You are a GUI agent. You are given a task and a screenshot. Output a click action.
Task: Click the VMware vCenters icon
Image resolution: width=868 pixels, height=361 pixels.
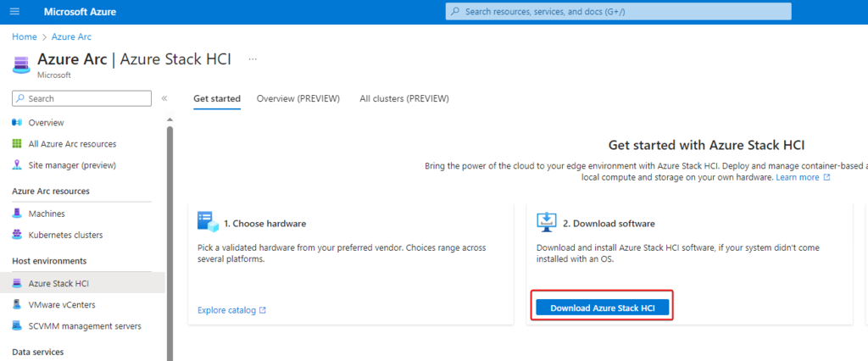[17, 304]
